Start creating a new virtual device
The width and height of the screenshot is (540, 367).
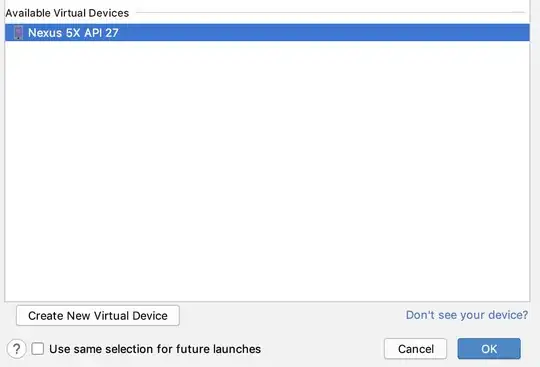pos(98,315)
